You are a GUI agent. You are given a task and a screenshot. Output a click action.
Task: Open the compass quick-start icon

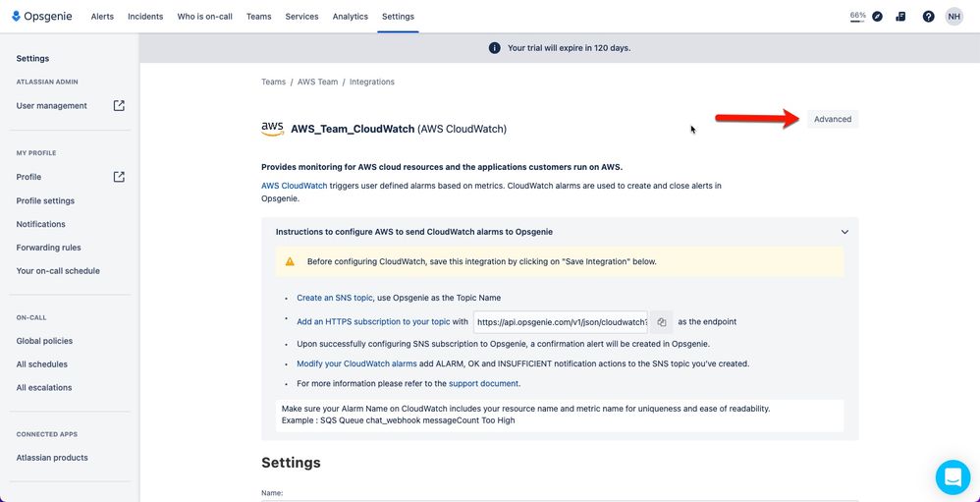coord(878,17)
